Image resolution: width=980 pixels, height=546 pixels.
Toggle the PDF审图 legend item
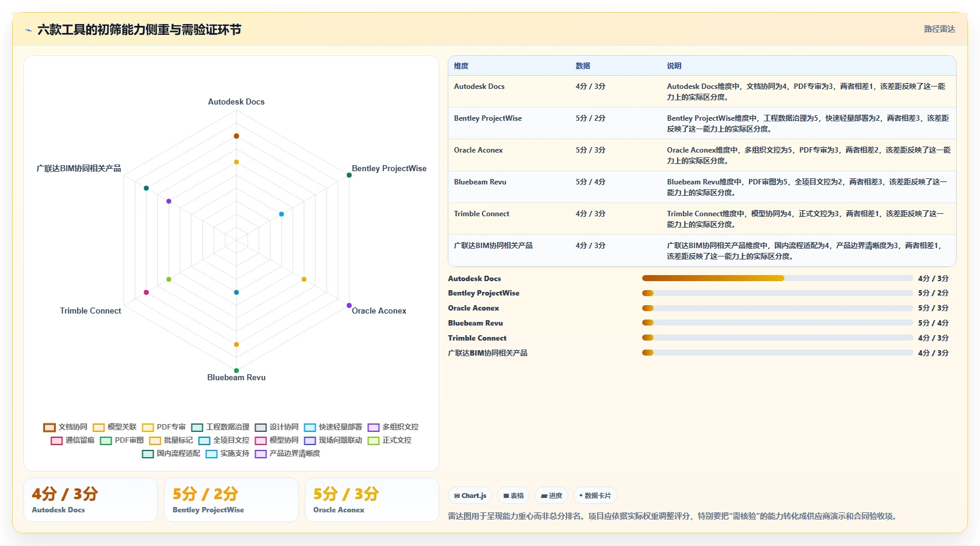click(x=122, y=440)
